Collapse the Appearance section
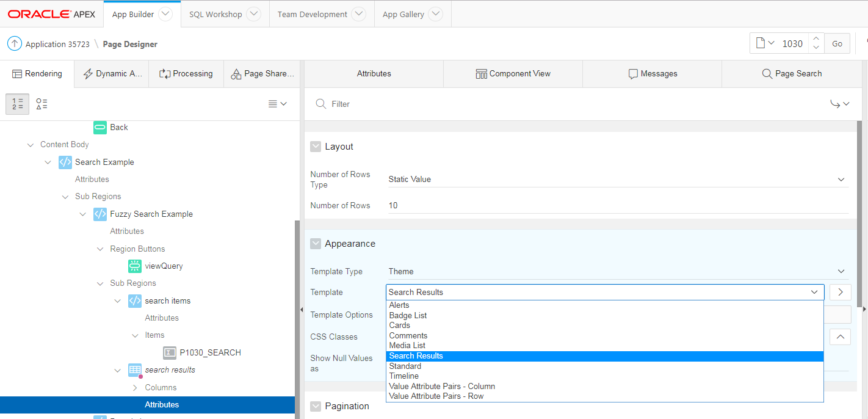The width and height of the screenshot is (868, 419). point(316,244)
